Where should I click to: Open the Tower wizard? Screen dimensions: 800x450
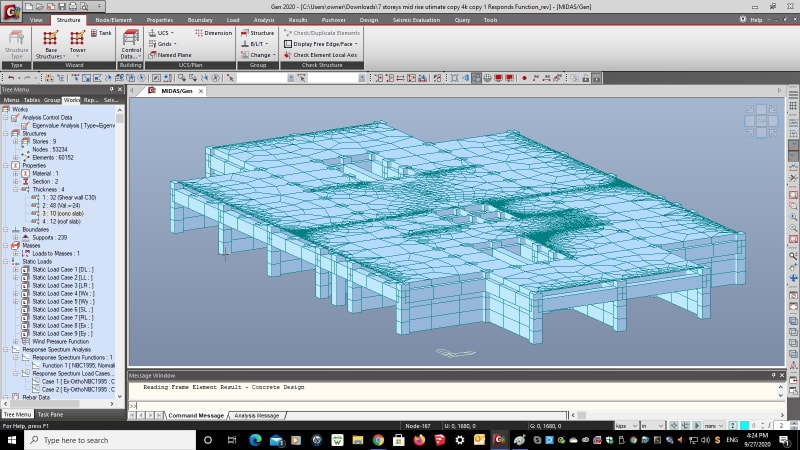pos(78,42)
